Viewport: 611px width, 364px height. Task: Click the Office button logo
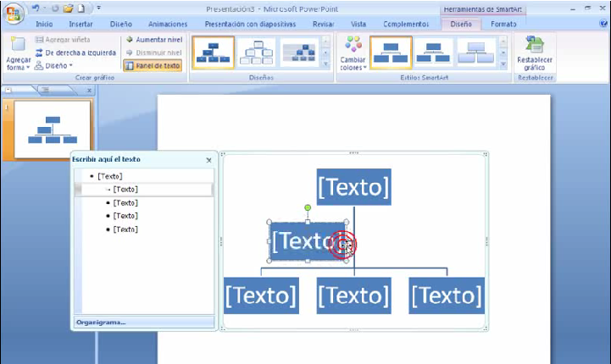tap(14, 16)
